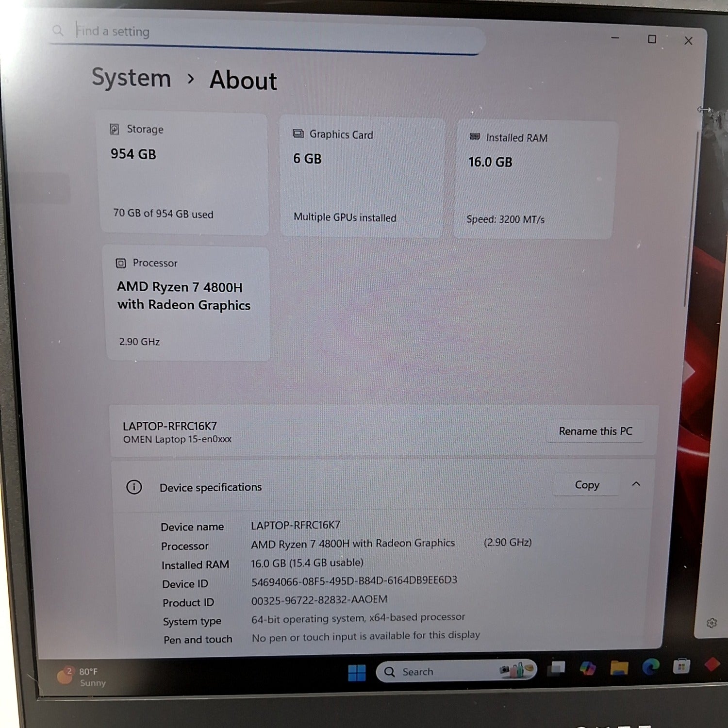Image resolution: width=728 pixels, height=728 pixels.
Task: Copy the device specifications
Action: (x=586, y=485)
